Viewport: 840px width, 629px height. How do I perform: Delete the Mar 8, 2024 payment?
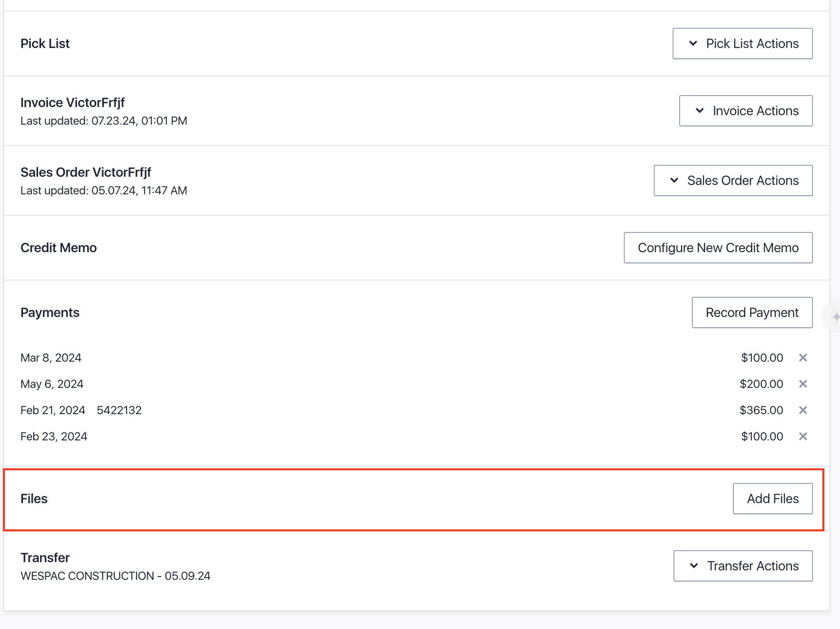(x=803, y=358)
